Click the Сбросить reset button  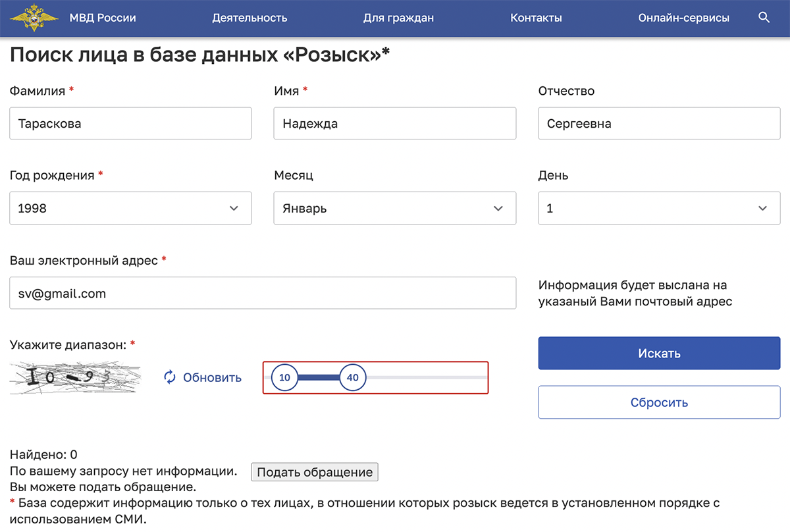(659, 402)
